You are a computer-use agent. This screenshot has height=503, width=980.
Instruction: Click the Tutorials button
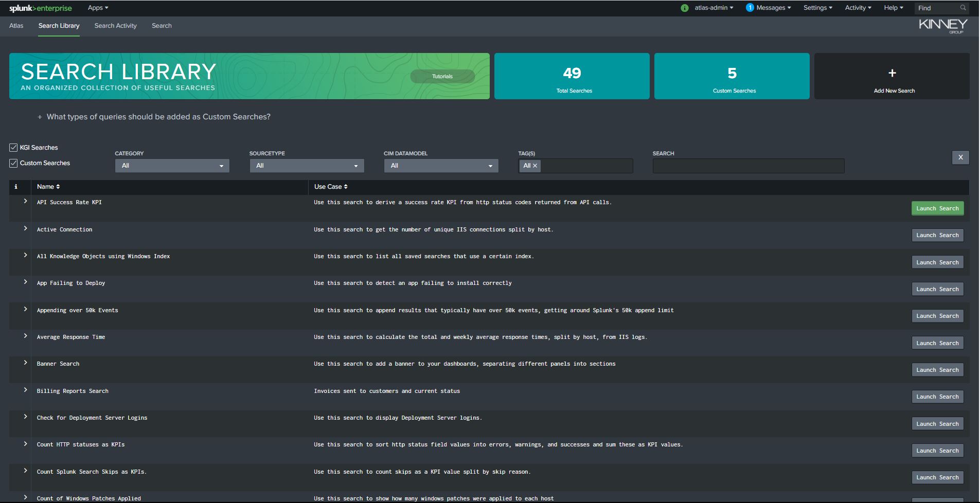[x=442, y=76]
